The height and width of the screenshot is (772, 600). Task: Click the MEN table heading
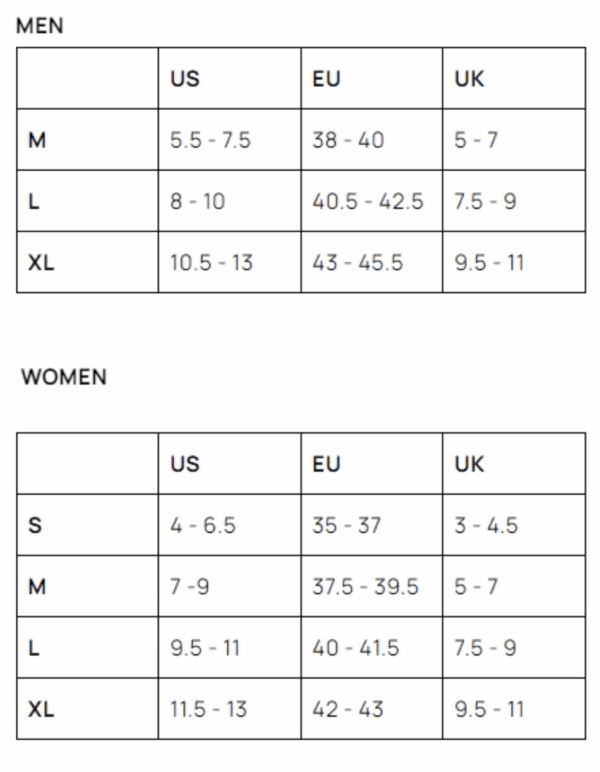tap(40, 27)
